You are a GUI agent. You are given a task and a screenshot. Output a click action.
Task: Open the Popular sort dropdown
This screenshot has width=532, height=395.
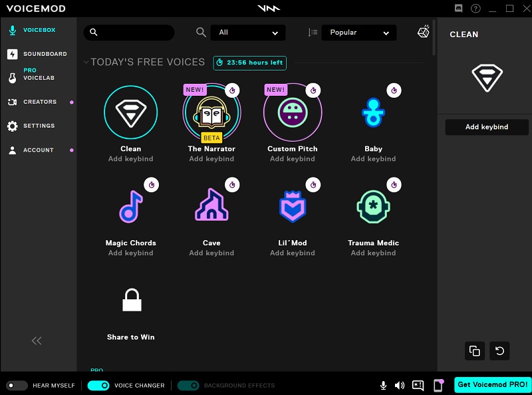358,33
